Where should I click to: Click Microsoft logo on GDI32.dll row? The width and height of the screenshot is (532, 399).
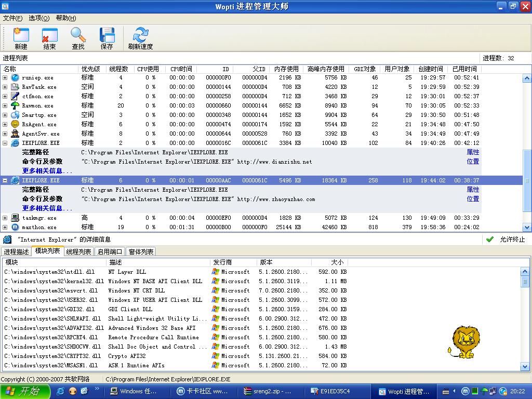215,309
